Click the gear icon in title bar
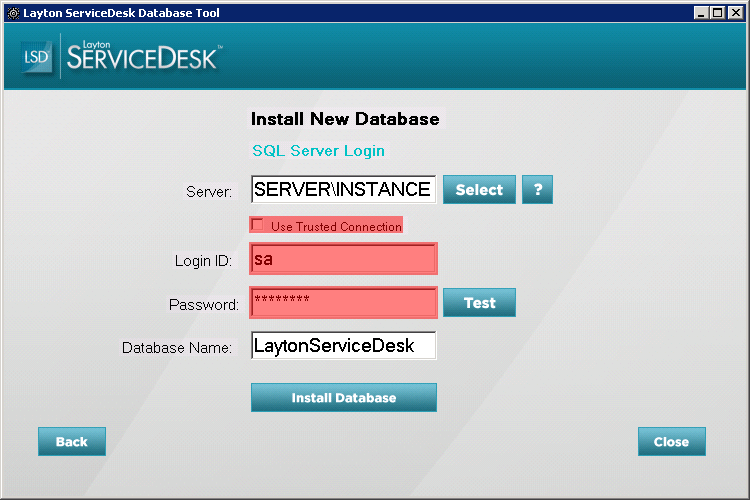Screen dimensions: 750x500 [x=13, y=13]
